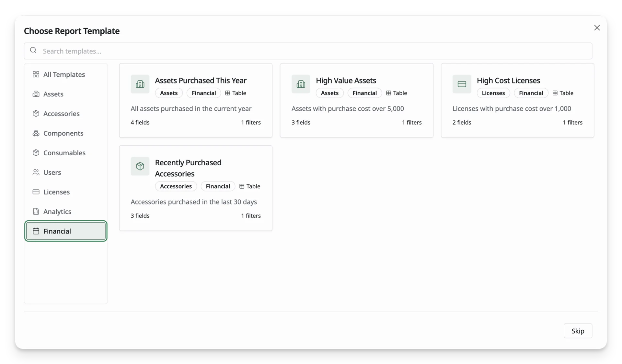Click "Licenses with purchase cost over 1,000"
The width and height of the screenshot is (622, 364).
click(512, 109)
